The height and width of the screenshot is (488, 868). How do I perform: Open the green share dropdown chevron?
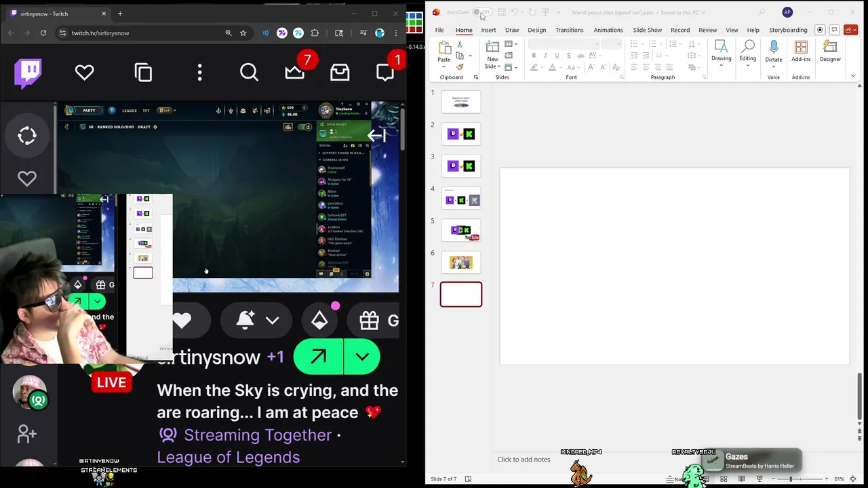point(362,357)
